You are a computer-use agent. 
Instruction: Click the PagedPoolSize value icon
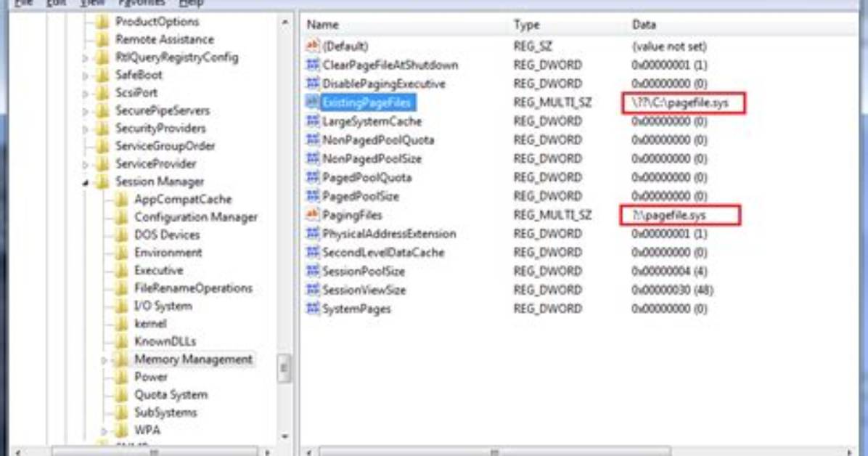click(x=313, y=196)
